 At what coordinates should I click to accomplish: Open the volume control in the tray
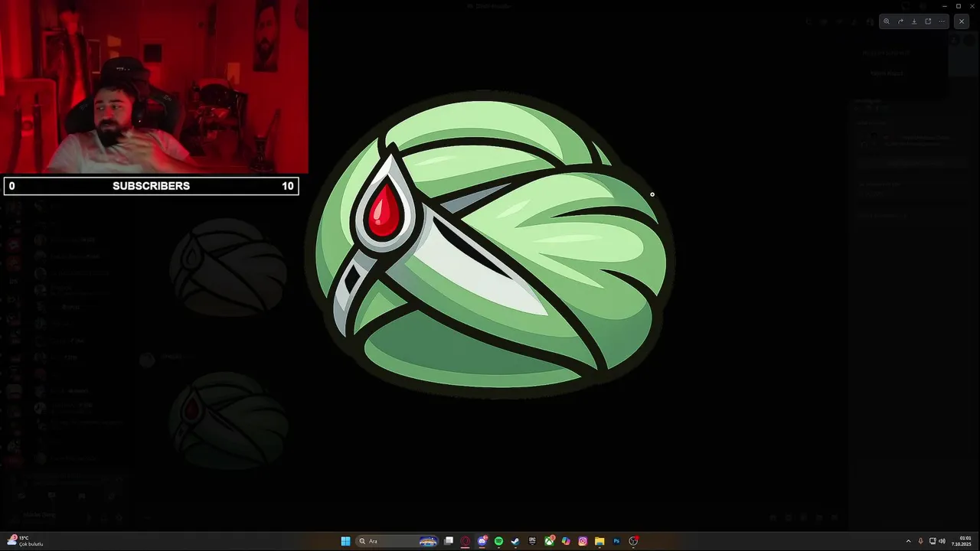pos(942,541)
